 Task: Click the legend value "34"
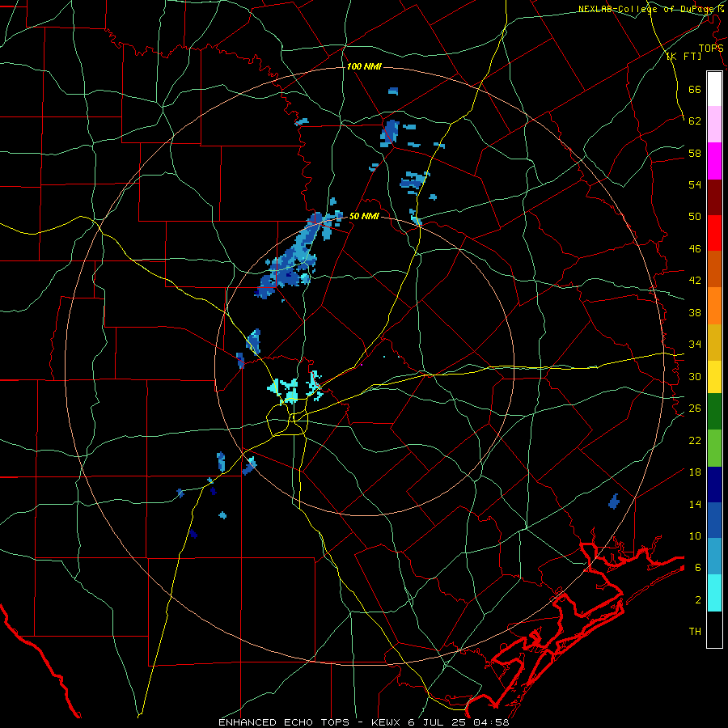[x=695, y=344]
